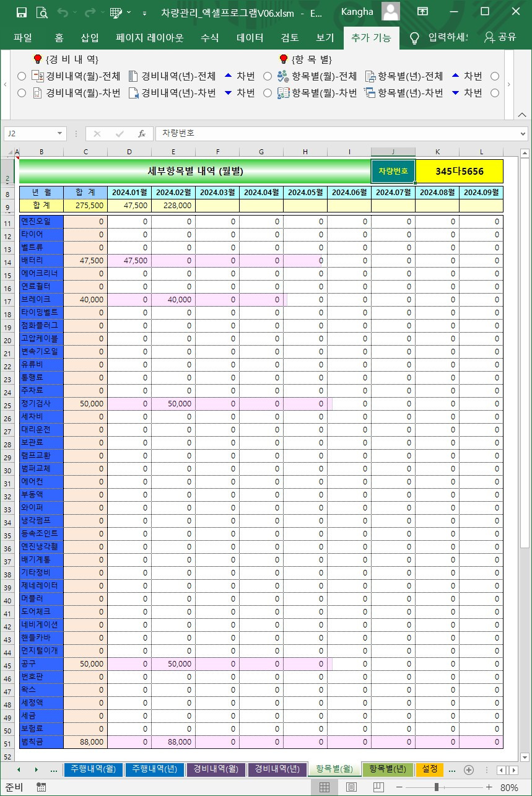Image resolution: width=532 pixels, height=796 pixels.
Task: Switch to Page Break Preview in status bar
Action: click(378, 787)
